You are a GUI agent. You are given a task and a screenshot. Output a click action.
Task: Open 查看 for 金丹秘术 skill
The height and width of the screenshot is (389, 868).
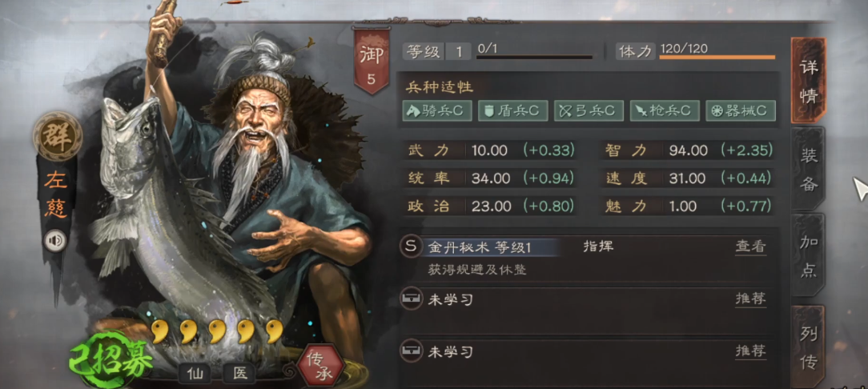click(750, 247)
